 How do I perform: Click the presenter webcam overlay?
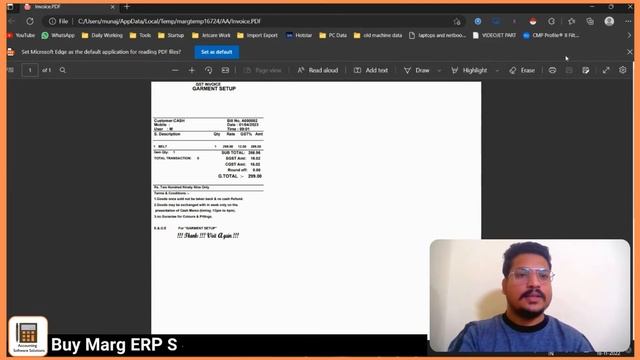pos(530,296)
